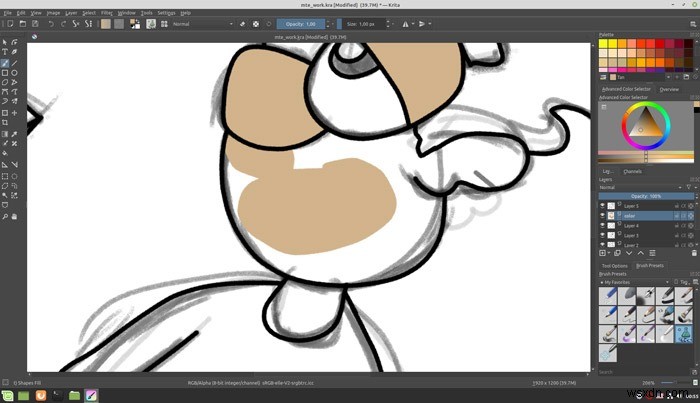Select the Advanced Color Selector tab
Viewport: 700px width, 403px height.
coord(626,89)
